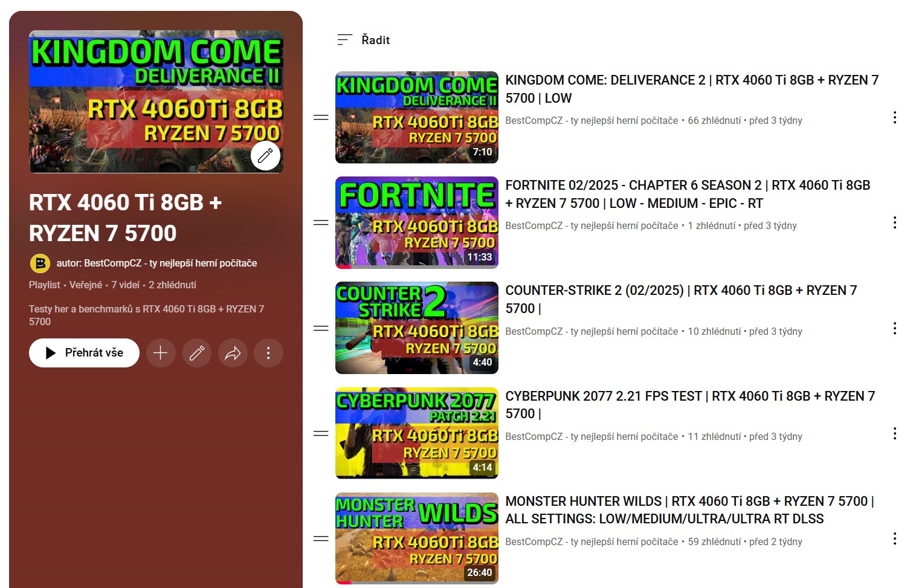The height and width of the screenshot is (588, 922).
Task: Grab the drag handle for Cyberpunk 2077 video
Action: click(321, 433)
